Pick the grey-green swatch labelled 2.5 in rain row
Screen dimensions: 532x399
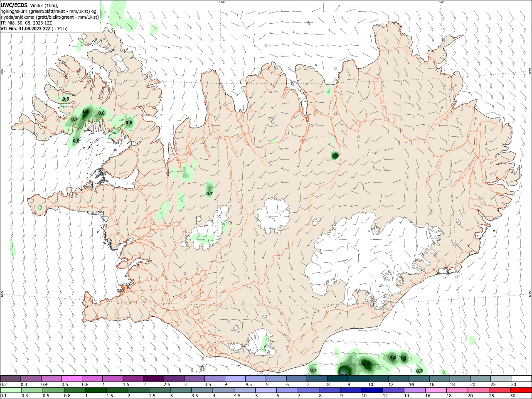[x=159, y=390]
